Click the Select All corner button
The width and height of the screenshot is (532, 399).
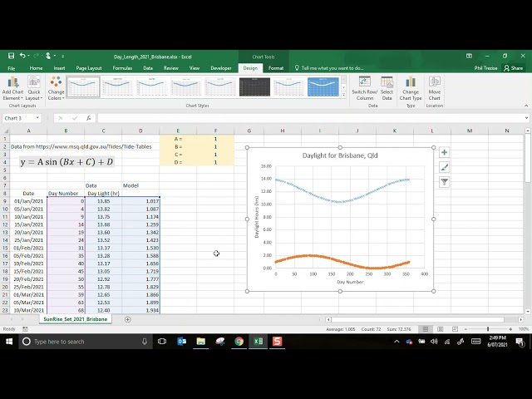coord(5,131)
